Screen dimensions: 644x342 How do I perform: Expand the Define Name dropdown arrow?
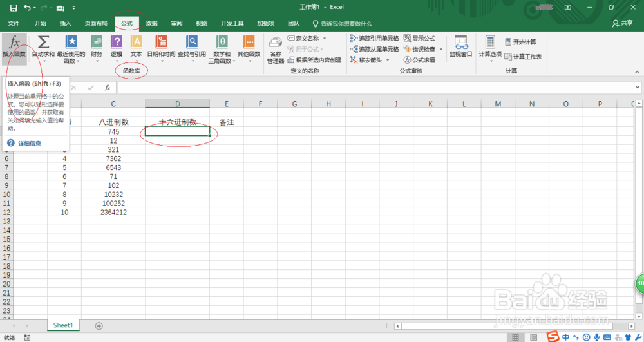click(x=325, y=38)
